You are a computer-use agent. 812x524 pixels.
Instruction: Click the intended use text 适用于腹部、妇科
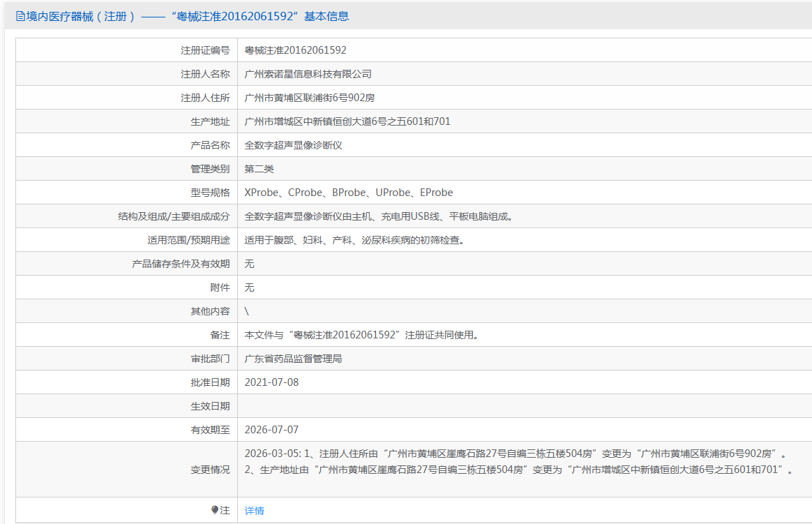[354, 240]
